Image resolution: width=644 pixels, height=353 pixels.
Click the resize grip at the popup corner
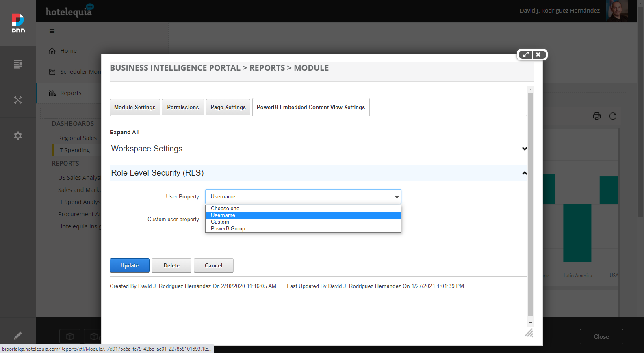[529, 333]
